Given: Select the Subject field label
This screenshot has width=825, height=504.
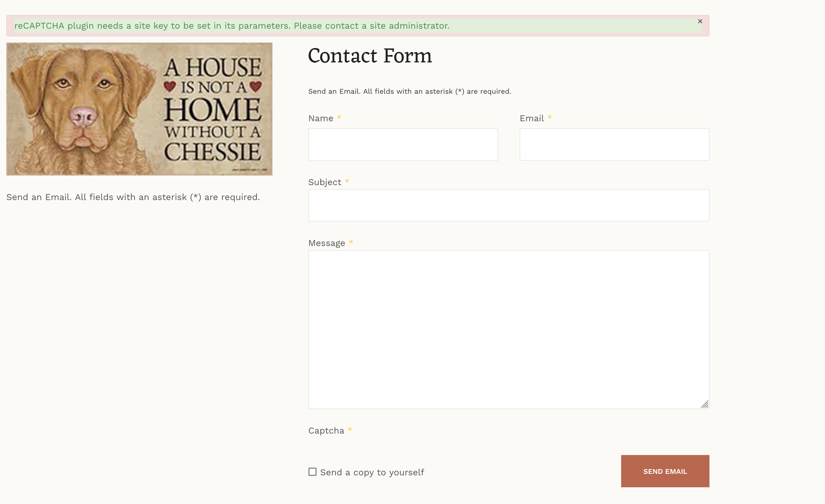Looking at the screenshot, I should [324, 182].
